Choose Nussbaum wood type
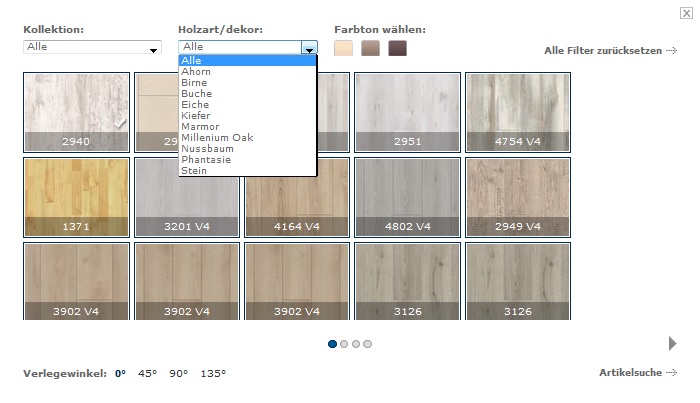 click(247, 149)
